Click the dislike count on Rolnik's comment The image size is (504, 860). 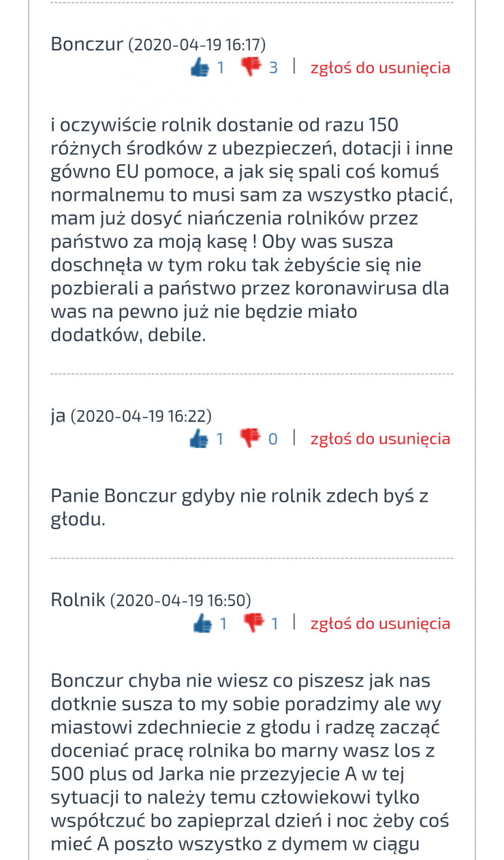(x=275, y=624)
